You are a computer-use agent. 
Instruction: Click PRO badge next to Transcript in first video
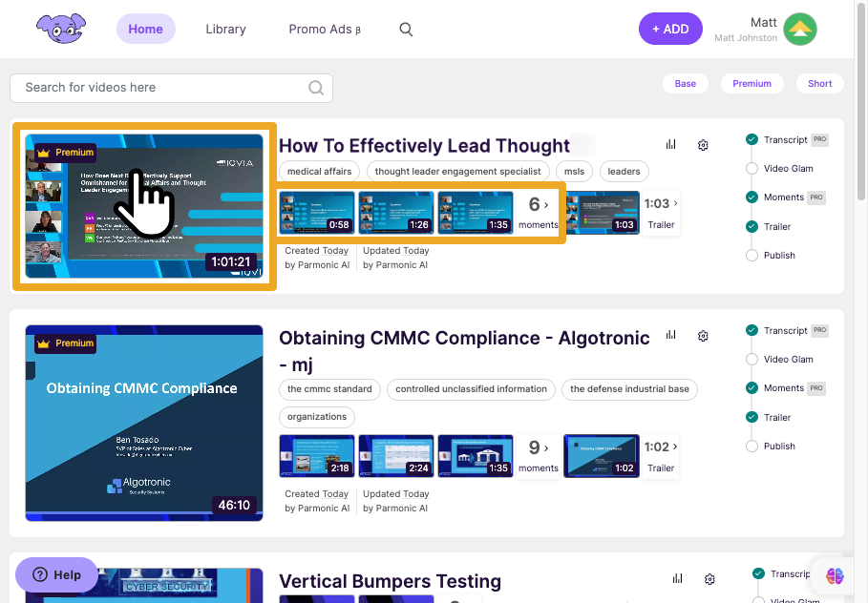(x=820, y=140)
